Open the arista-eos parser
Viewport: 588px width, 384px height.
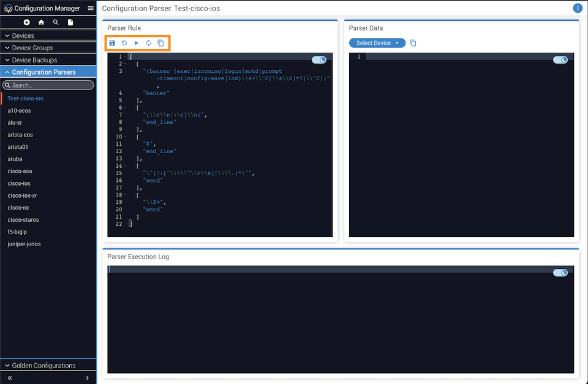click(x=20, y=135)
